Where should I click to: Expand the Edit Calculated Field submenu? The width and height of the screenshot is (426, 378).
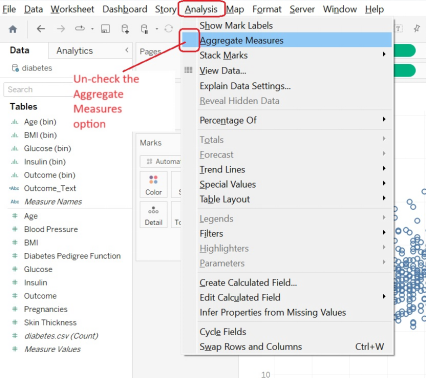click(288, 297)
